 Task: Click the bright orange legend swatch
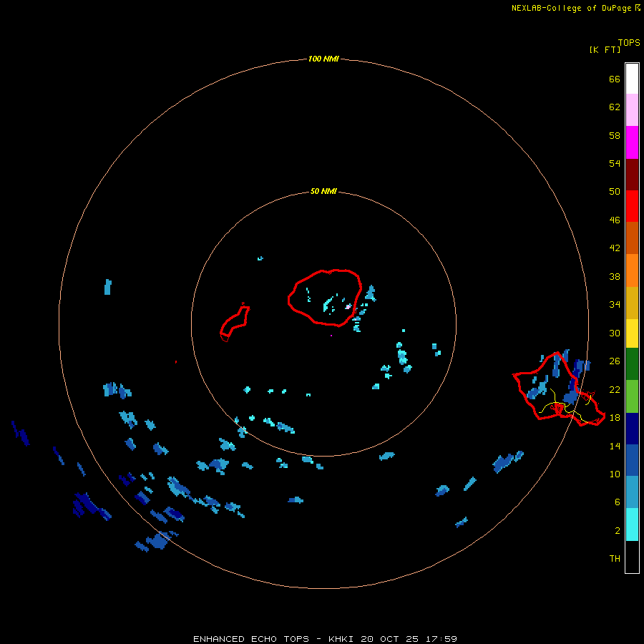(x=632, y=270)
